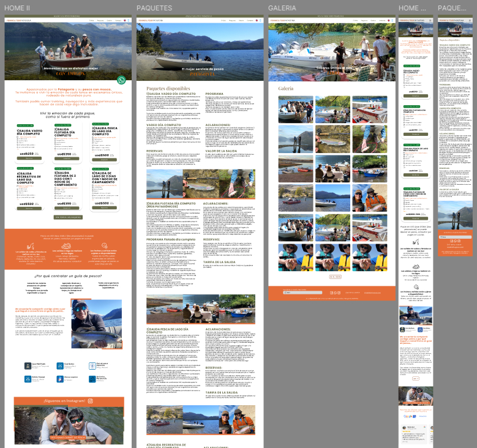Select the PROGRAMA Flotada día completo heading

click(171, 239)
